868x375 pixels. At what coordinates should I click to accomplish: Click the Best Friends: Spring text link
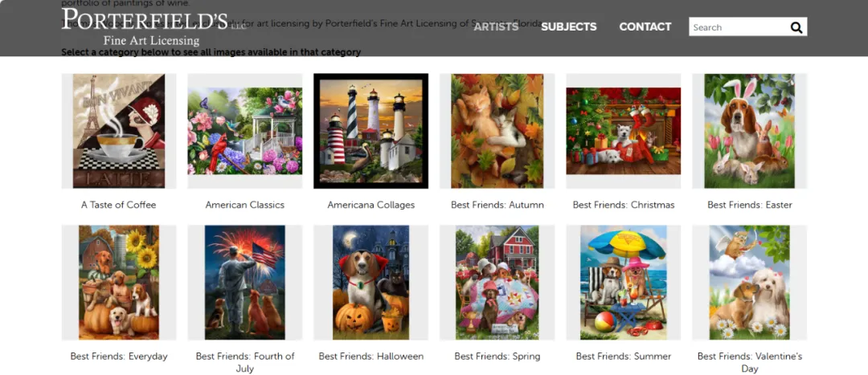pyautogui.click(x=497, y=357)
